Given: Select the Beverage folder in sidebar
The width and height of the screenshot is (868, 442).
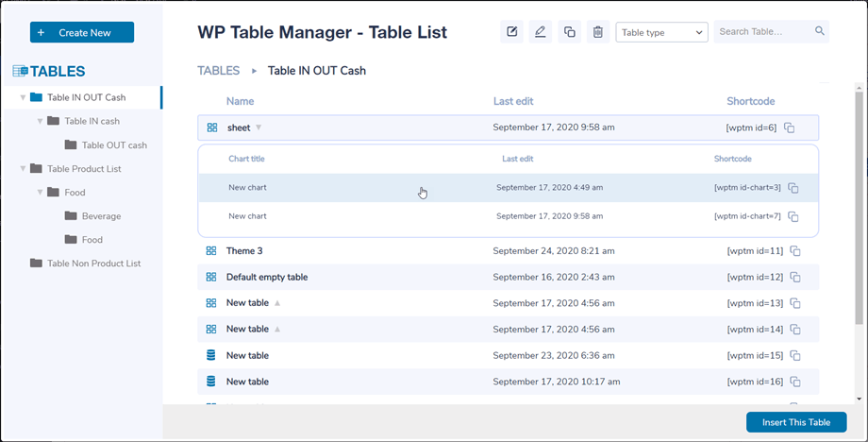Looking at the screenshot, I should click(100, 216).
